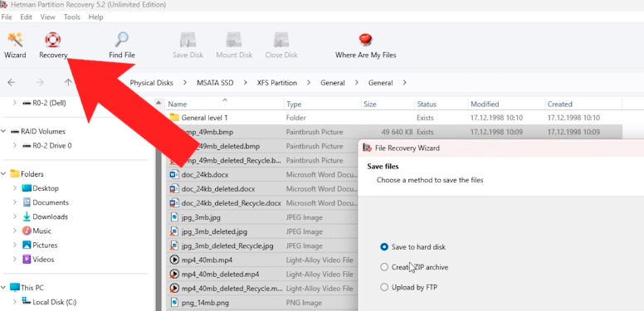Select Save to hard disk option

[384, 247]
